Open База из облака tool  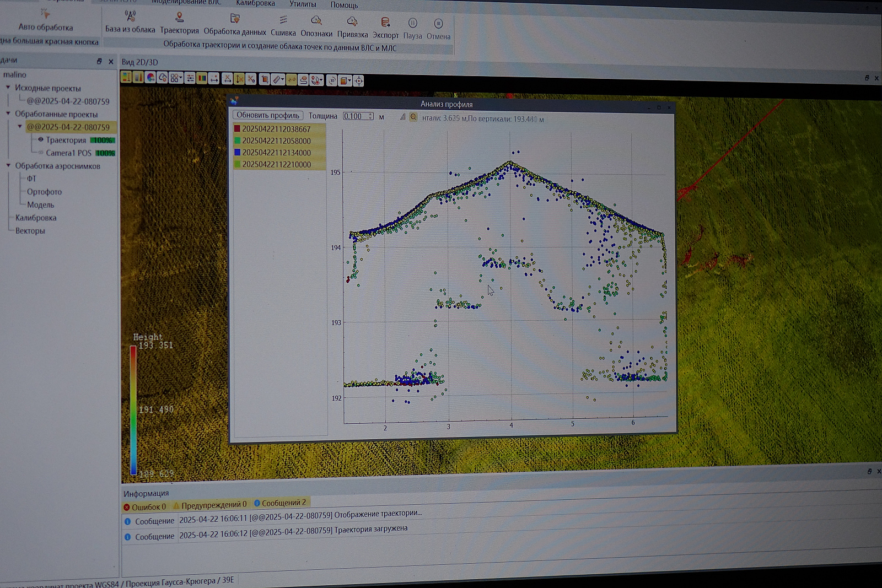tap(130, 17)
